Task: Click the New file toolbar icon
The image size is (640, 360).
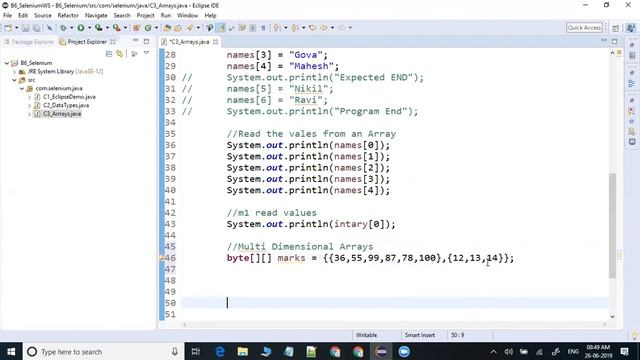Action: [8, 28]
